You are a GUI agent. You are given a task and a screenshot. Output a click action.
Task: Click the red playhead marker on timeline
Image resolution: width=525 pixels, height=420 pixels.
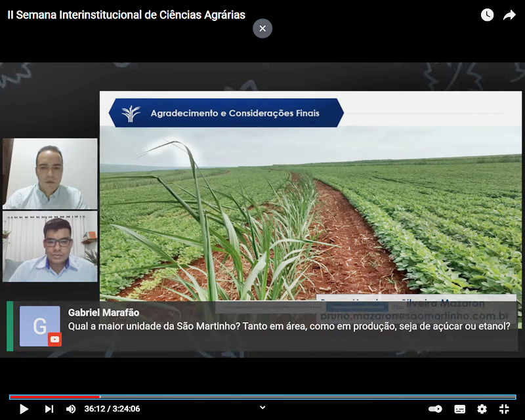pos(100,397)
